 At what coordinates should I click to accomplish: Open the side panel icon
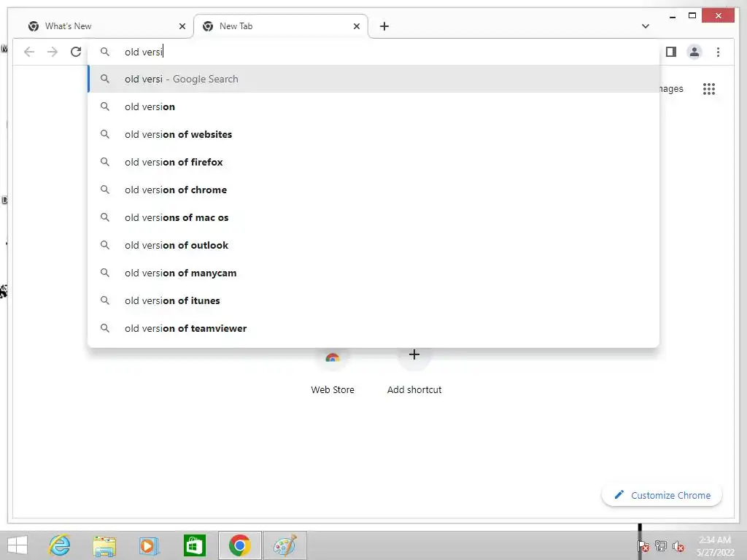[x=671, y=52]
